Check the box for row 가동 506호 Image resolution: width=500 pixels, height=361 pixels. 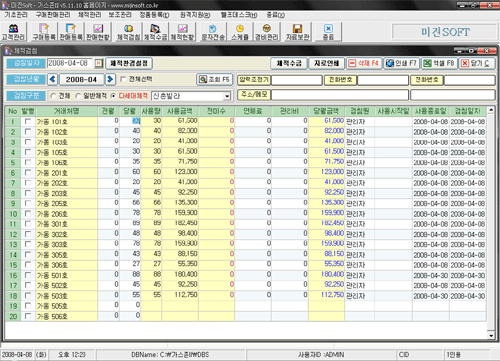point(28,316)
